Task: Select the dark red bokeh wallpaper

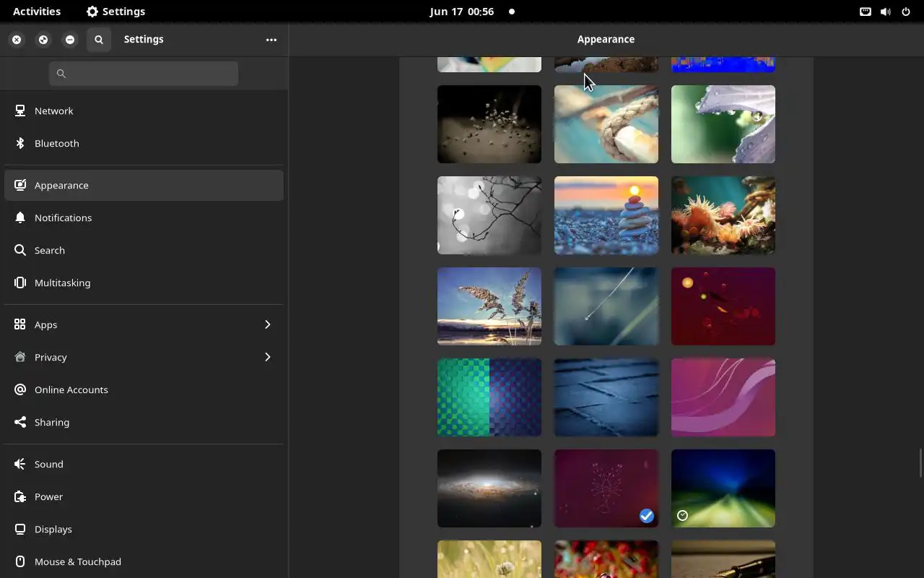Action: point(723,306)
